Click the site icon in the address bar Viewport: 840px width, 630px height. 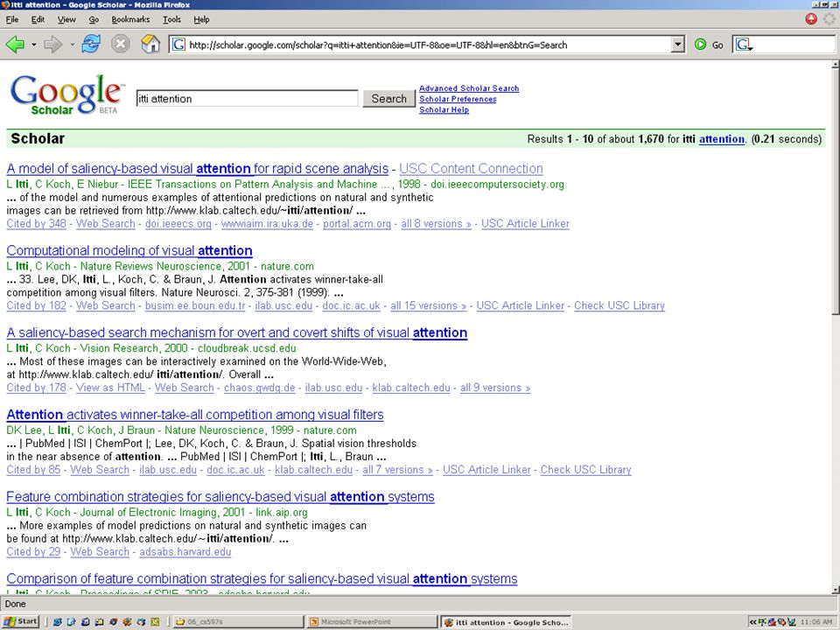click(x=178, y=45)
